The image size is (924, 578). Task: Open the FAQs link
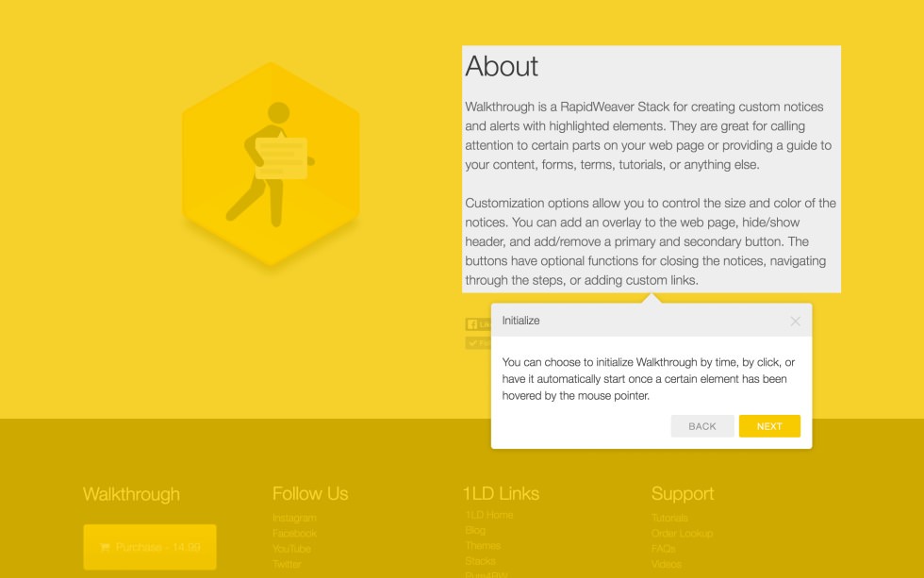point(663,549)
